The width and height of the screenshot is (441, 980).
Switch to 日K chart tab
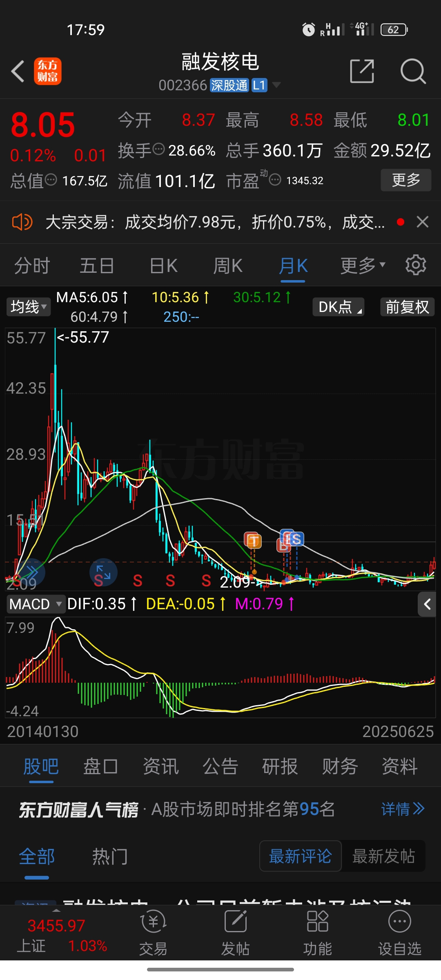tap(163, 266)
